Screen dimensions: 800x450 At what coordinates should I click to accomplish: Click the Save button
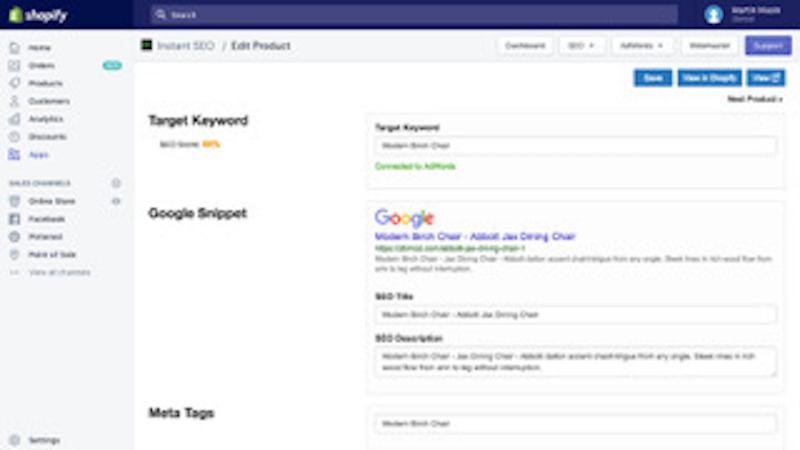pyautogui.click(x=653, y=78)
